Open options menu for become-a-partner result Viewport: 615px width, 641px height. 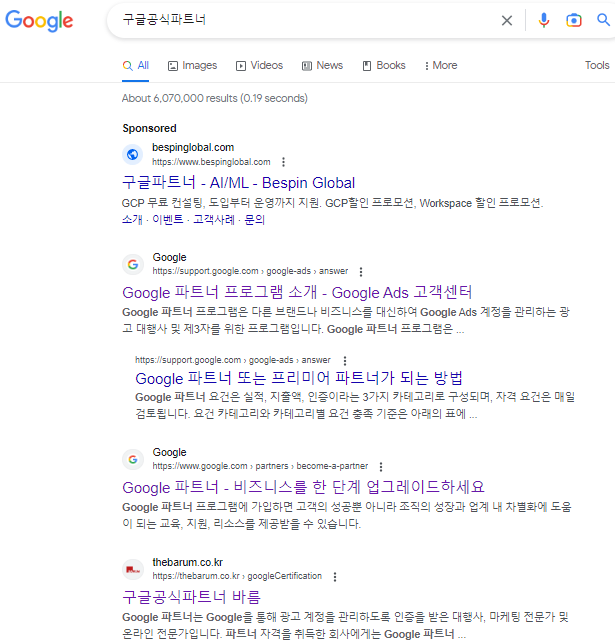(x=381, y=466)
